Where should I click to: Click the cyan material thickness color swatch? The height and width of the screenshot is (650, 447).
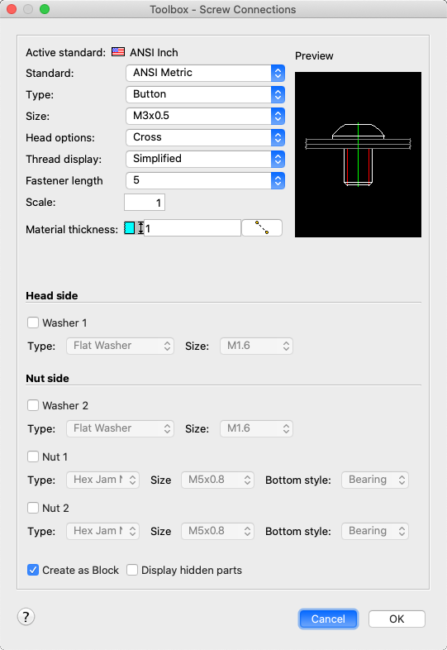[x=129, y=228]
